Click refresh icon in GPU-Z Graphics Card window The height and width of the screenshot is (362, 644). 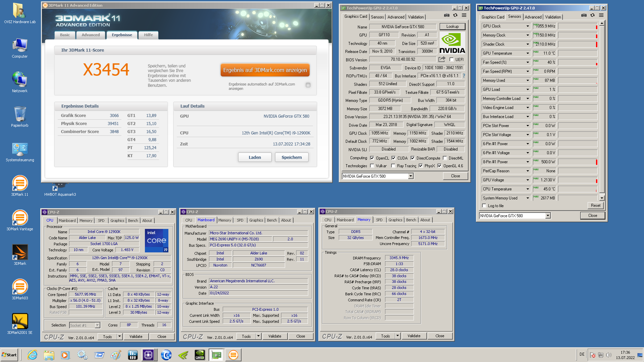pyautogui.click(x=455, y=15)
